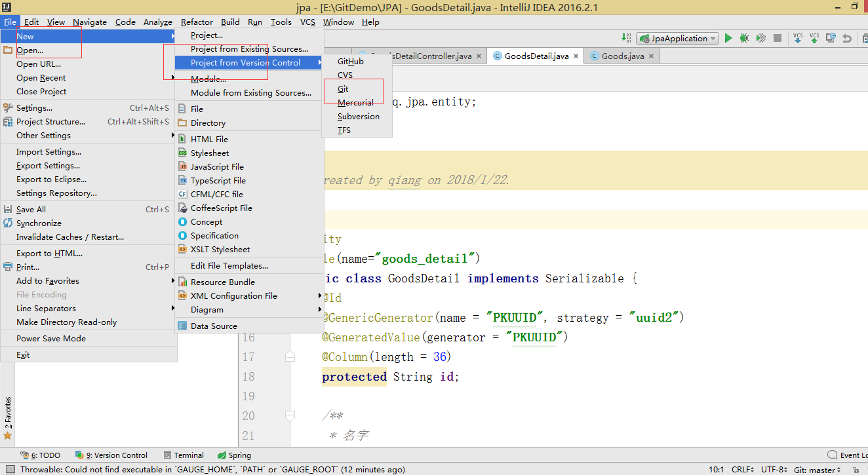
Task: Open JpaApplication run configuration dropdown
Action: (677, 39)
